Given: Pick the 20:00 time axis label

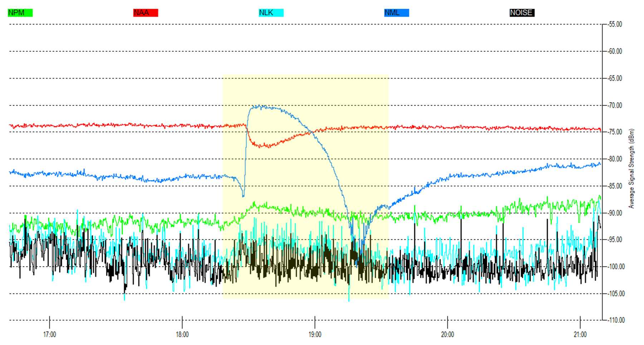Looking at the screenshot, I should [x=447, y=335].
